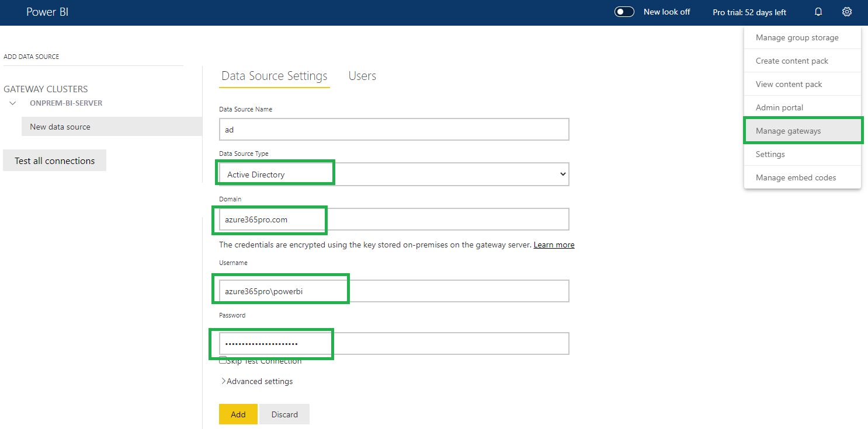Expand the Advanced settings section
Image resolution: width=868 pixels, height=429 pixels.
pyautogui.click(x=256, y=381)
